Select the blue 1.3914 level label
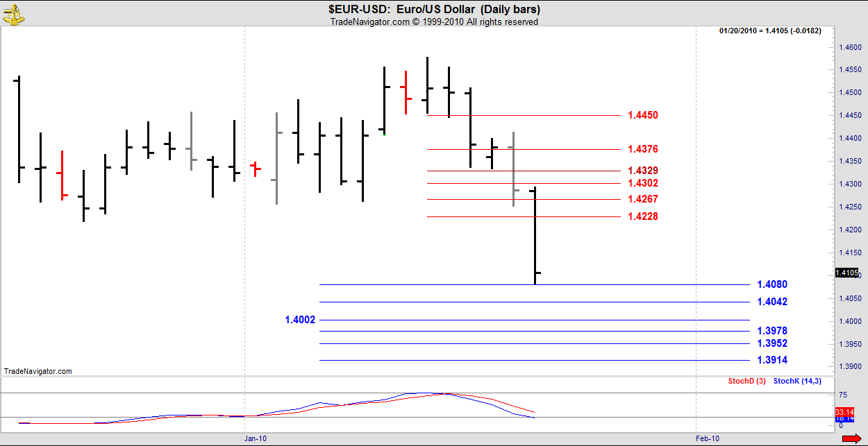 pyautogui.click(x=772, y=360)
